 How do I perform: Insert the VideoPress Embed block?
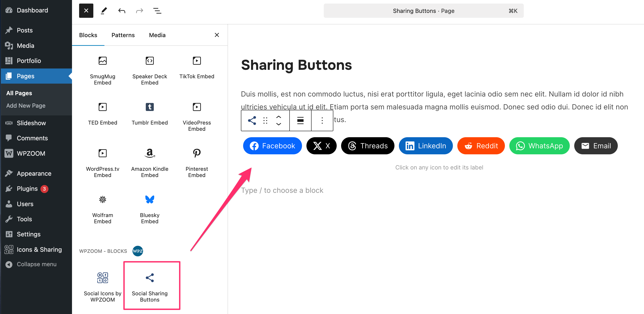(x=197, y=117)
